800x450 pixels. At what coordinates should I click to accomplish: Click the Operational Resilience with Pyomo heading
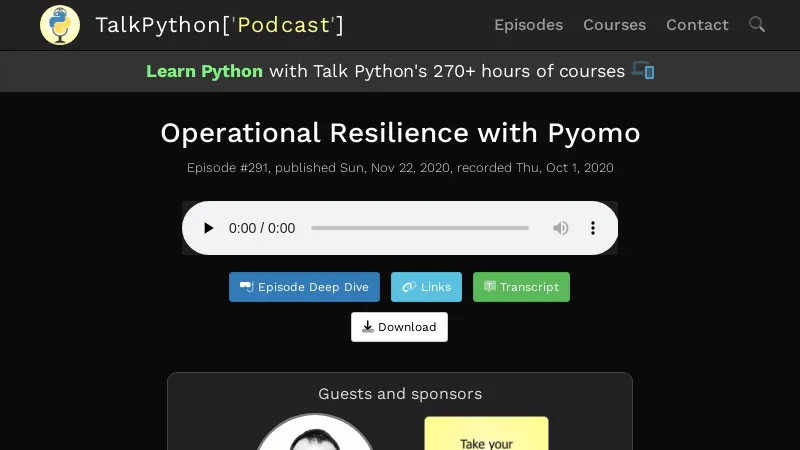(x=400, y=133)
